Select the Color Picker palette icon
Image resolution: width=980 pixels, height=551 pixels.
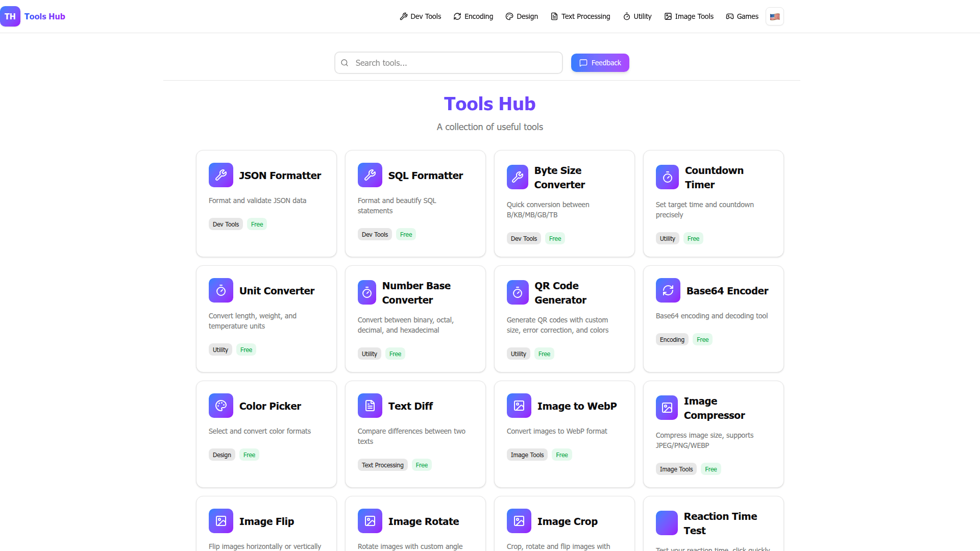click(221, 406)
